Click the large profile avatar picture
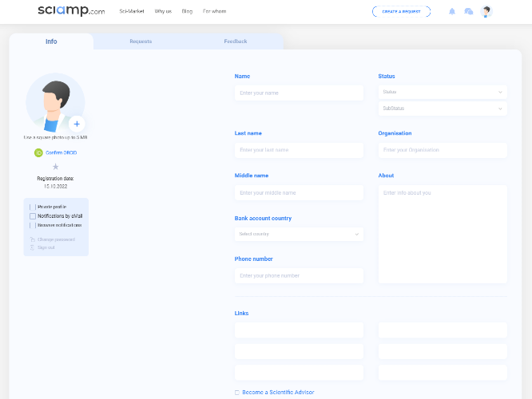This screenshot has width=532, height=399. 55,102
